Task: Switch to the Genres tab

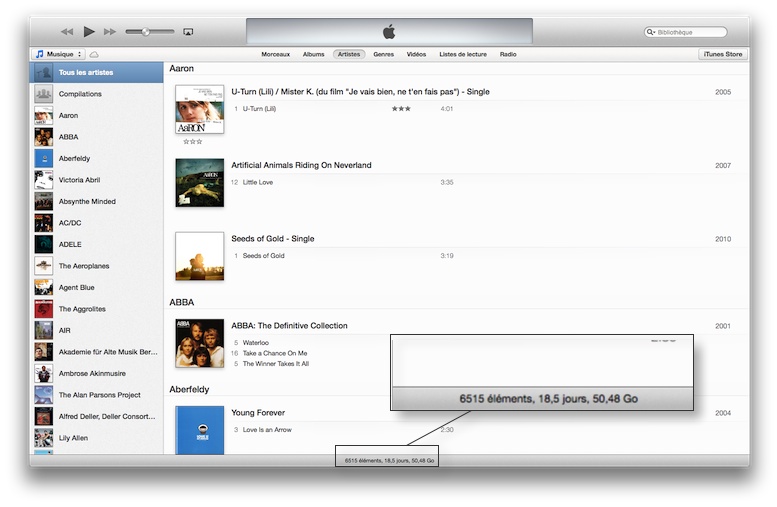Action: pos(384,54)
